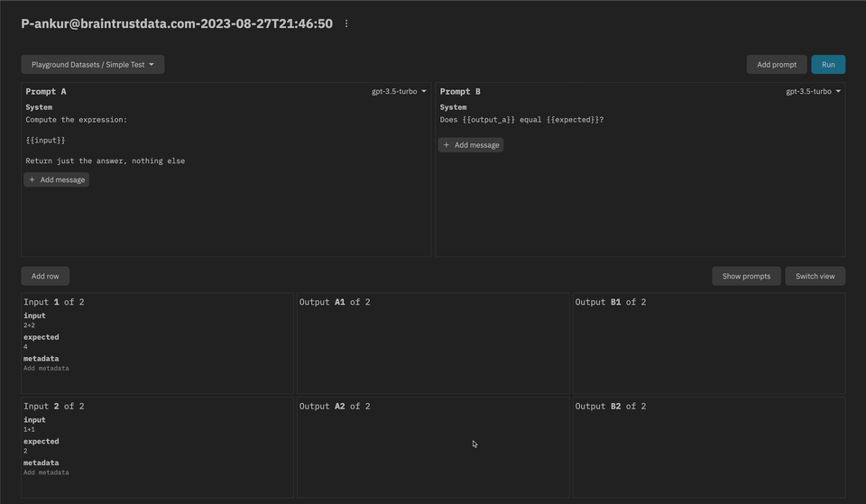Click the plus icon in Prompt A's Add message

[32, 179]
